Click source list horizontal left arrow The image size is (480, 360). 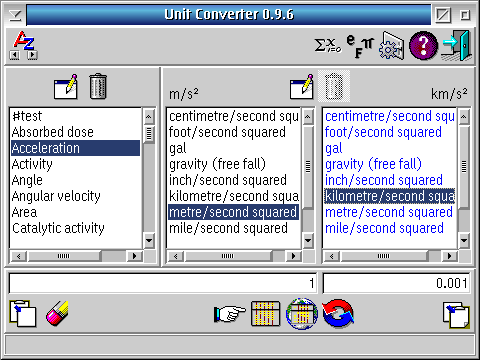point(176,256)
